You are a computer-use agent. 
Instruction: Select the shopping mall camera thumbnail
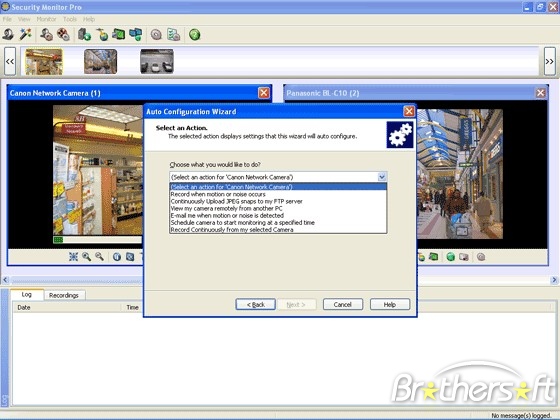pos(100,61)
